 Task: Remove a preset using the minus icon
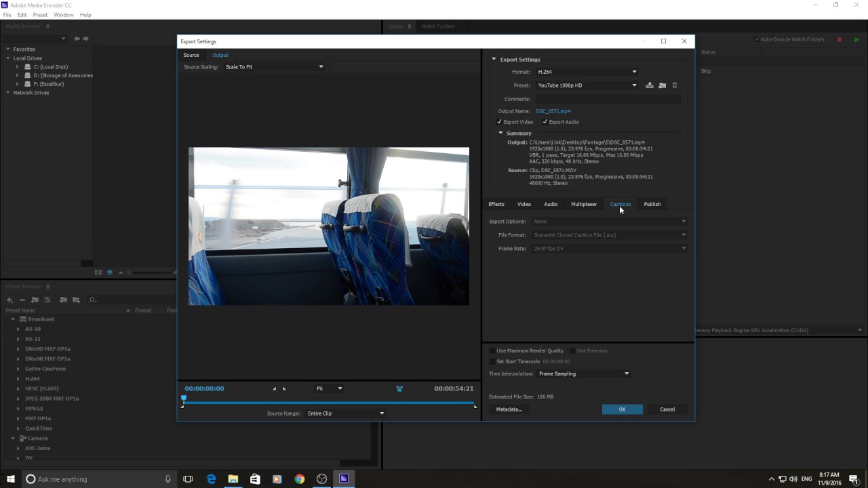(x=22, y=300)
